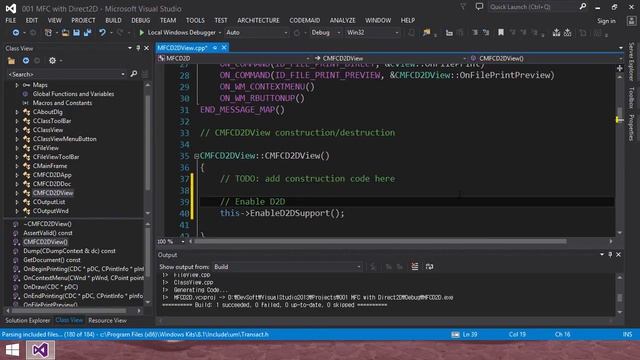
Task: Click the Undo toolbar icon
Action: 102,33
